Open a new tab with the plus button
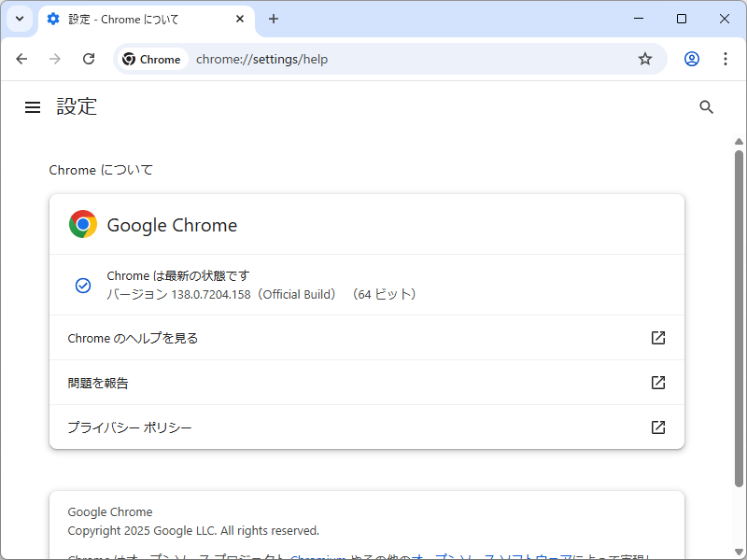 pyautogui.click(x=274, y=19)
